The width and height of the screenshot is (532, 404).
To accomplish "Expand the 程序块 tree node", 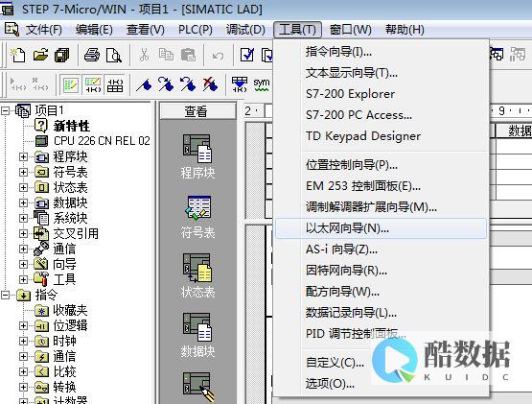I will coord(23,156).
